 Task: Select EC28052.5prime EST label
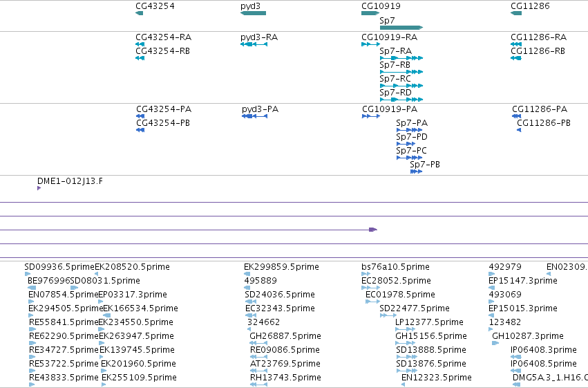pos(397,281)
